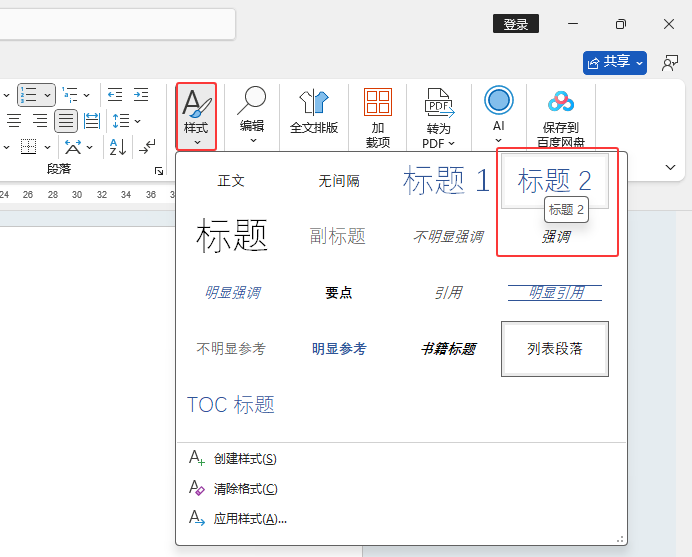
Task: Open the 编辑 editing menu
Action: click(x=252, y=116)
